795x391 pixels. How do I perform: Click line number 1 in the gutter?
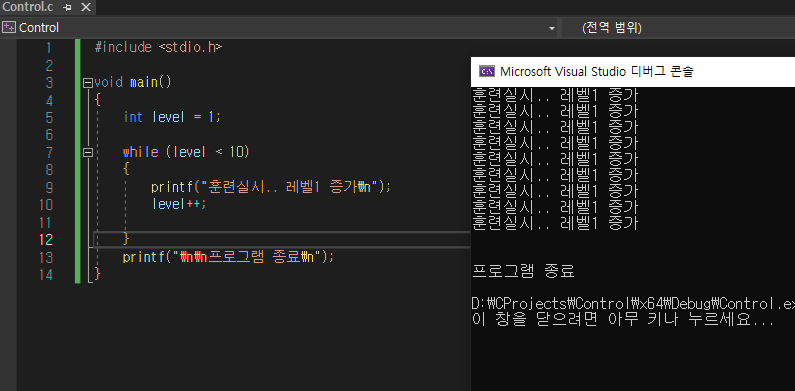click(x=49, y=48)
